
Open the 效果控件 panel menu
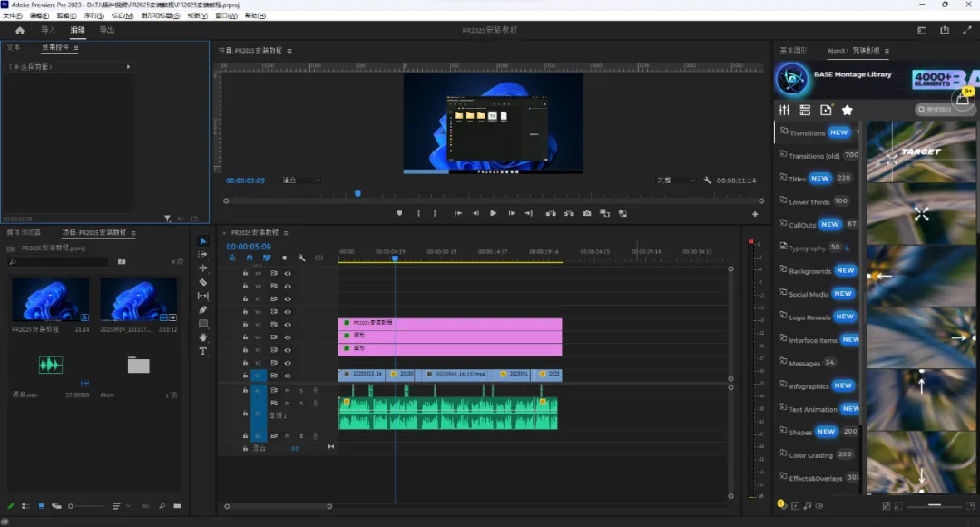point(76,48)
